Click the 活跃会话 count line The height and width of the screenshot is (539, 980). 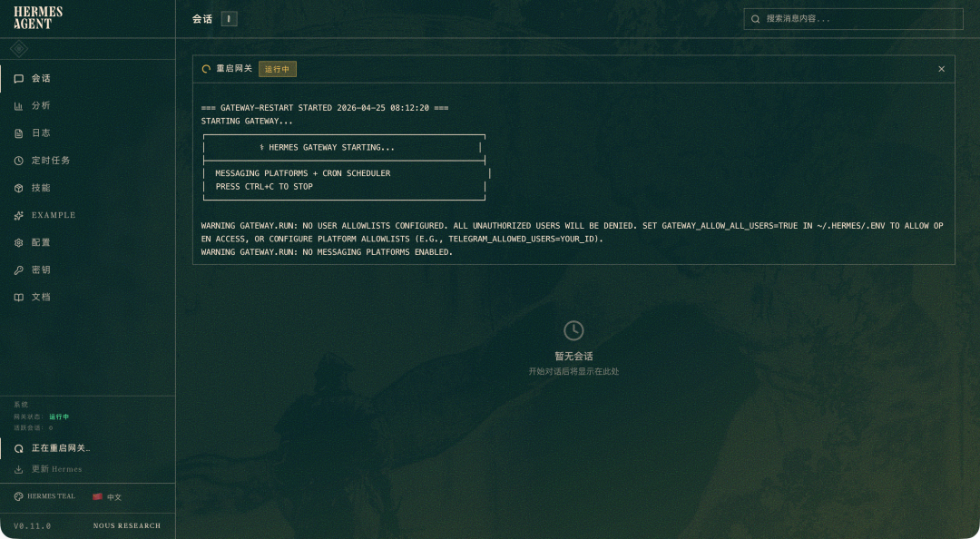pos(34,427)
